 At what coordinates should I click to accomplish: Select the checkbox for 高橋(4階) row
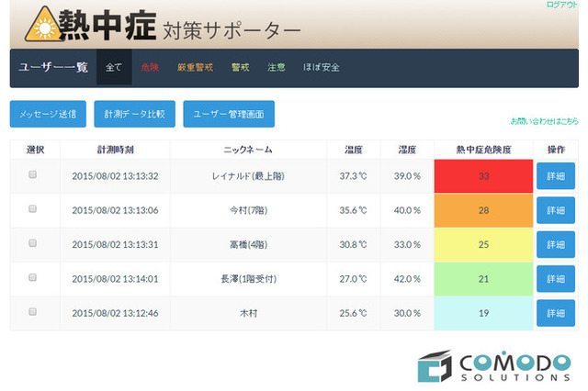click(33, 243)
